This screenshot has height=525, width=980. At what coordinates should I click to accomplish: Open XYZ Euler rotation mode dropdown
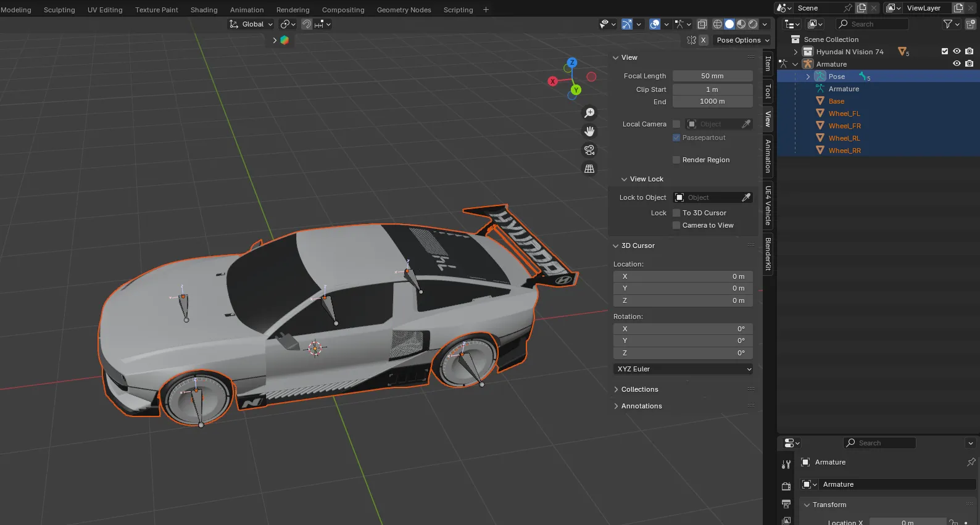(x=683, y=369)
